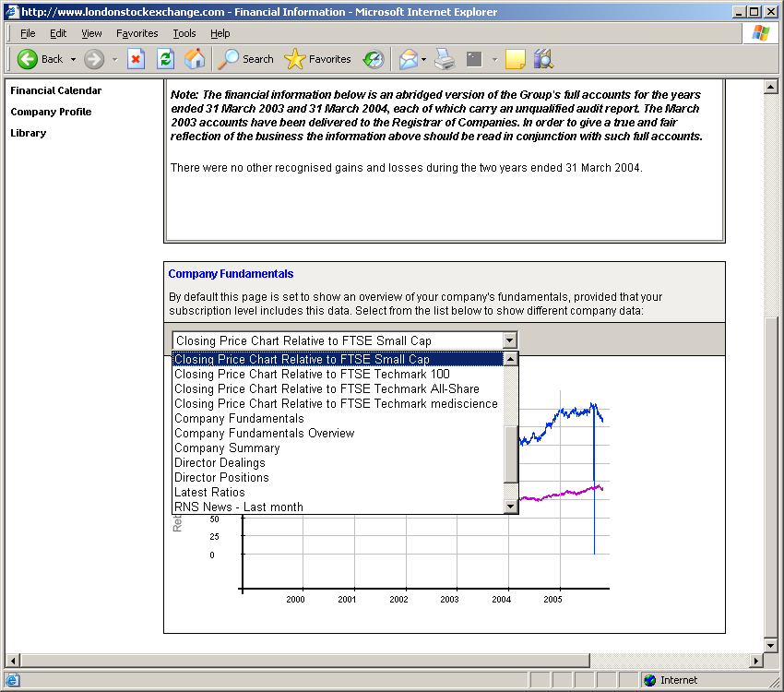Close the Internet Explorer window

771,11
